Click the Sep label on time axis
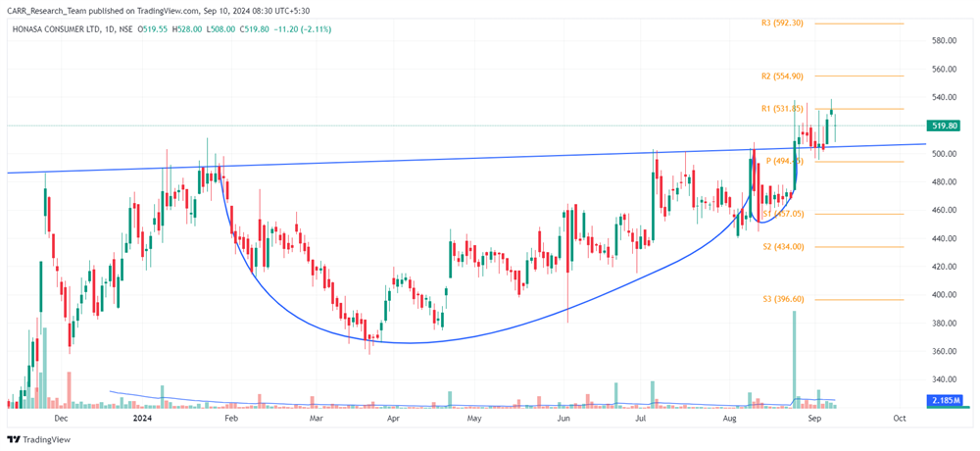This screenshot has height=451, width=980. (813, 417)
